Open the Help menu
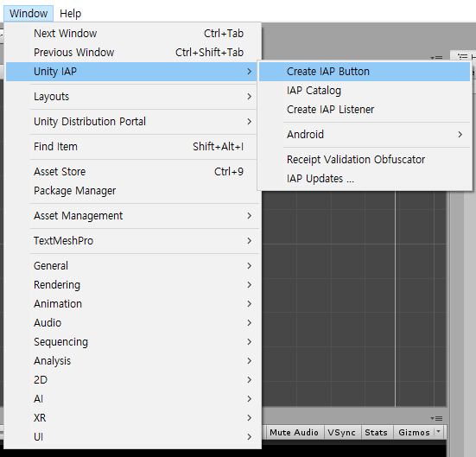 [x=71, y=13]
